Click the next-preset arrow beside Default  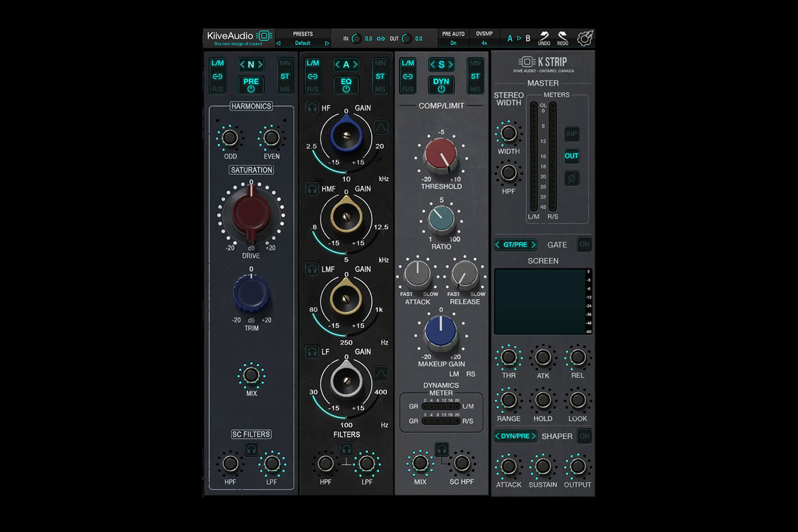(x=327, y=43)
